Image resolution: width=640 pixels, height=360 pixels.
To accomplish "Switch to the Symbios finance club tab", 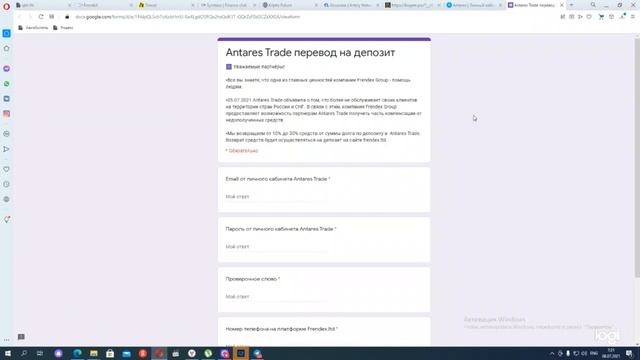I will tap(228, 5).
